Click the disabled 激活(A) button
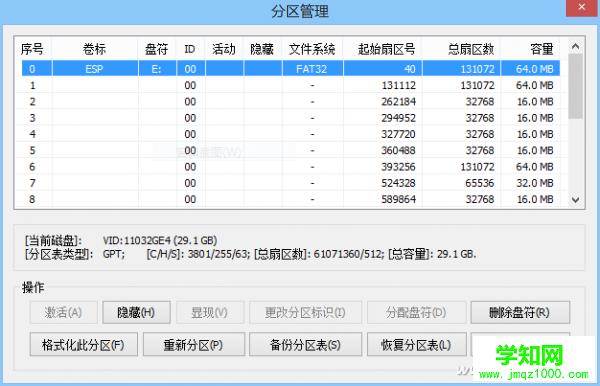 point(64,313)
